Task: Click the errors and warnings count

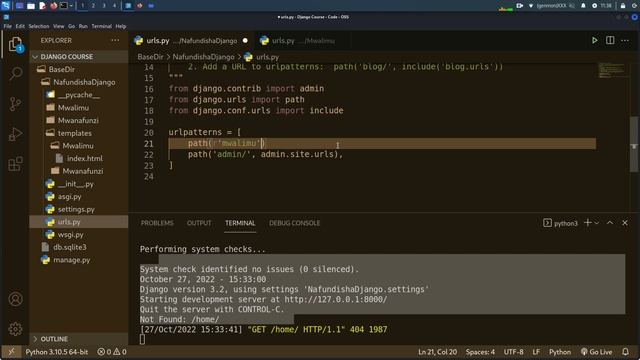Action: [x=112, y=351]
